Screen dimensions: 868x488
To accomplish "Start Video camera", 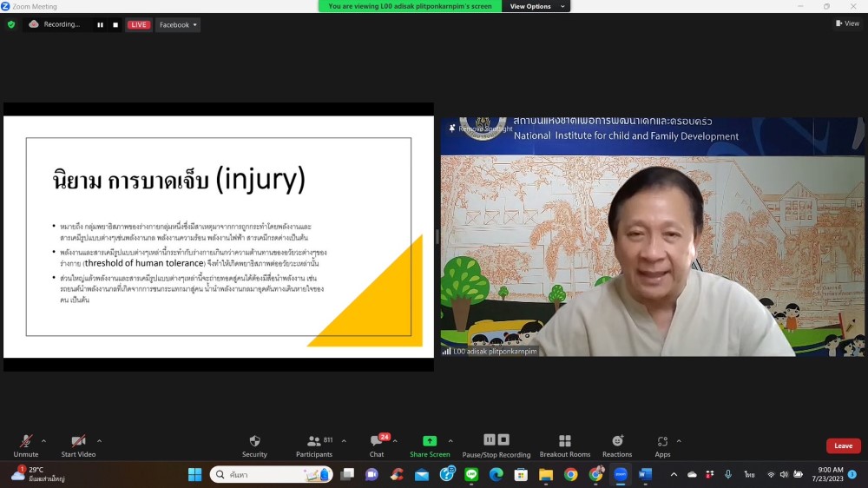I will point(78,443).
